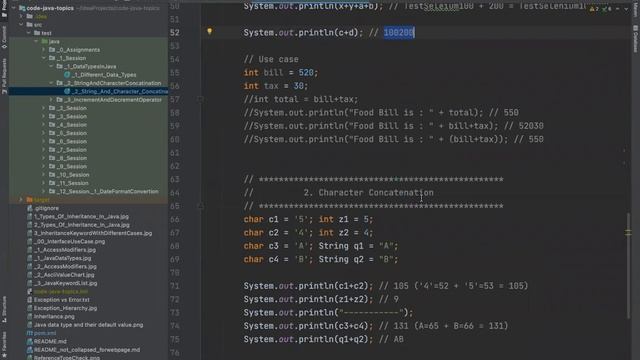Collapse the src folder arrow
This screenshot has width=640, height=360.
21,24
